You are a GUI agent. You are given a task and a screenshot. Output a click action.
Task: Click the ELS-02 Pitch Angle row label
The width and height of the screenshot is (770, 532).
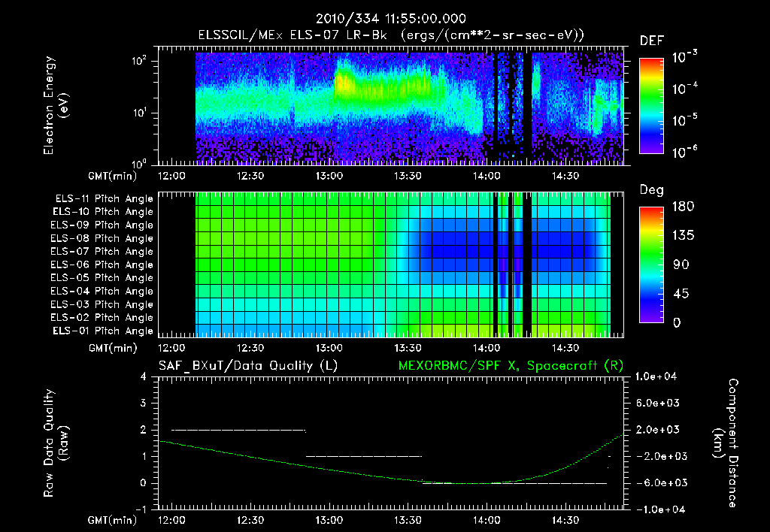tap(102, 318)
